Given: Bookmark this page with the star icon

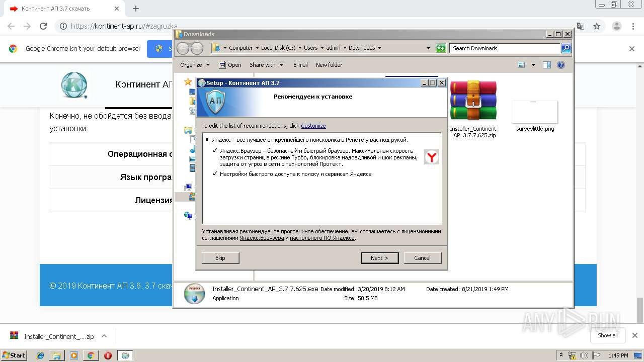Looking at the screenshot, I should [x=597, y=26].
